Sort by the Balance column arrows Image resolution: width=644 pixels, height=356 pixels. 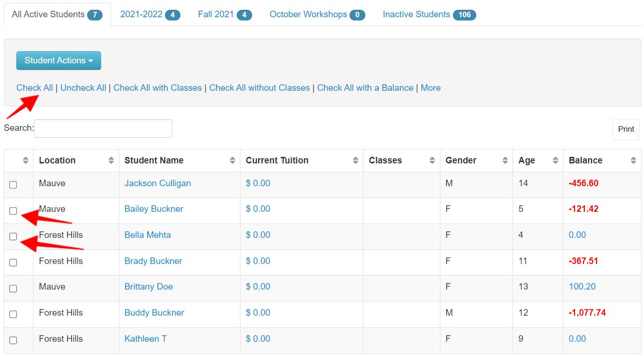pos(633,161)
